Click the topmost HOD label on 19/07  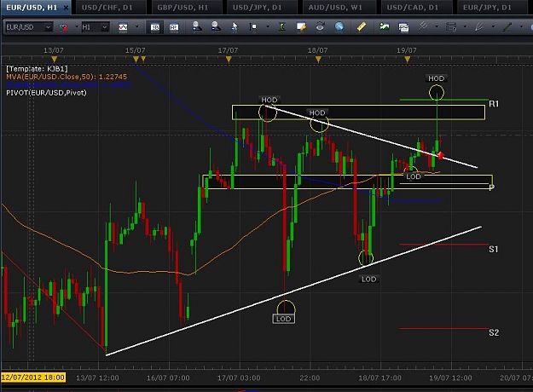pos(436,78)
